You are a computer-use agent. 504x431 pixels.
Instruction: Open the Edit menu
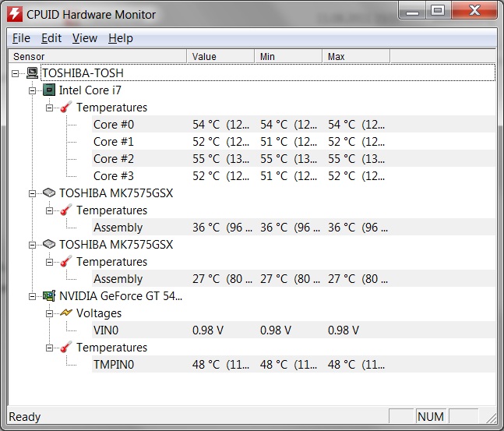pyautogui.click(x=51, y=38)
